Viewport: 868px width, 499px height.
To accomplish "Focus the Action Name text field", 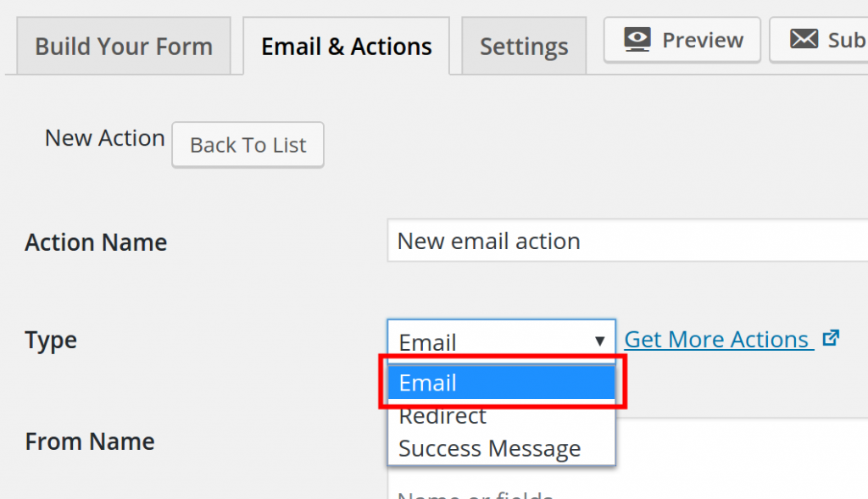I will (x=627, y=241).
